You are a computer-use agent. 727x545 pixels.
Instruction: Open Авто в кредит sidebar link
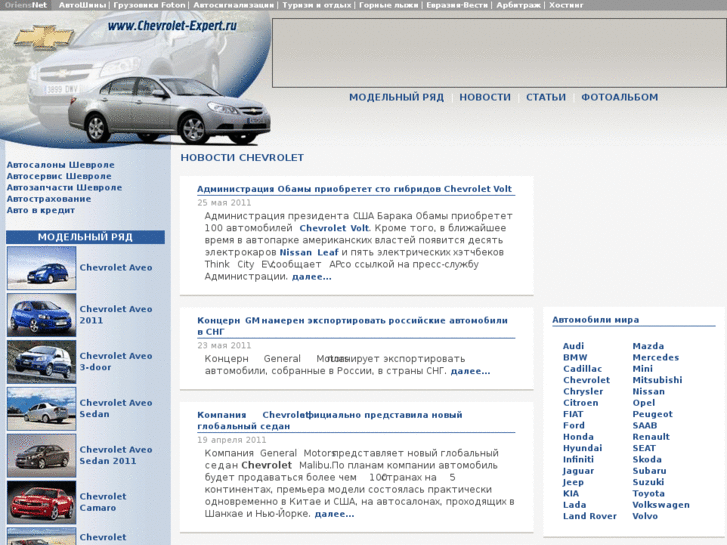pos(41,210)
